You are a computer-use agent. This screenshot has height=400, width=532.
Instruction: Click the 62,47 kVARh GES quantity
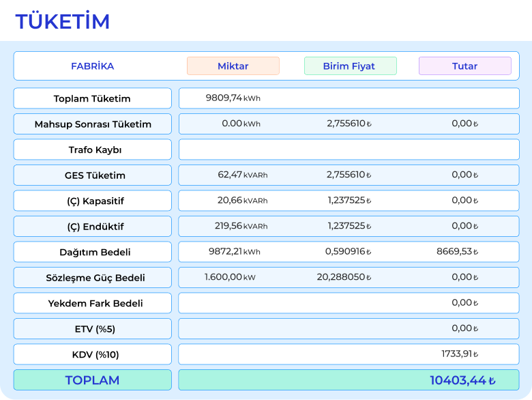243,175
